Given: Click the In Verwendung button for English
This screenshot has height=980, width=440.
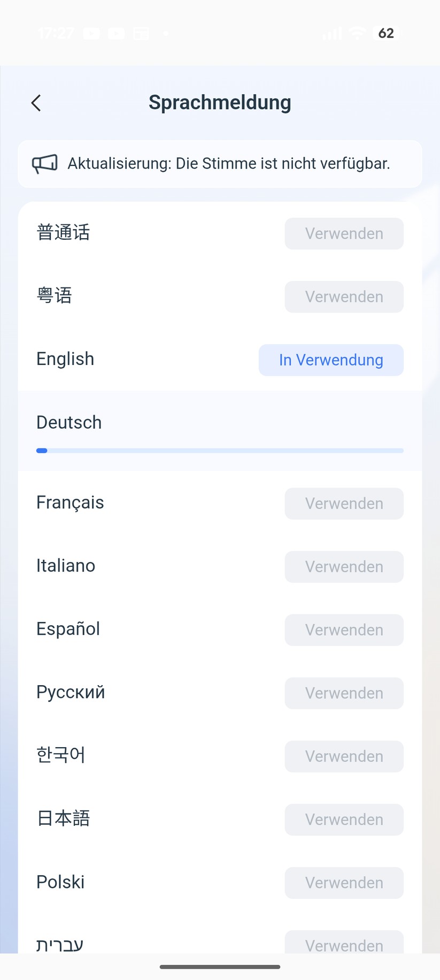Looking at the screenshot, I should 330,360.
